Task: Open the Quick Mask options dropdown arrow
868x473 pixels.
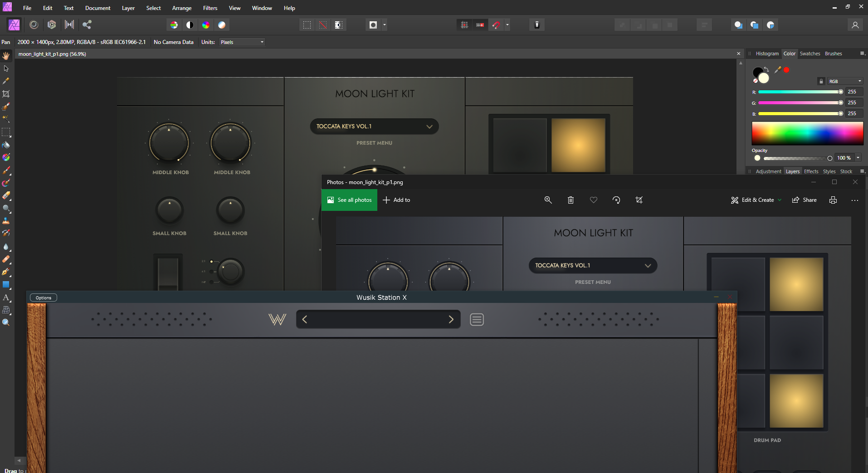Action: point(385,25)
